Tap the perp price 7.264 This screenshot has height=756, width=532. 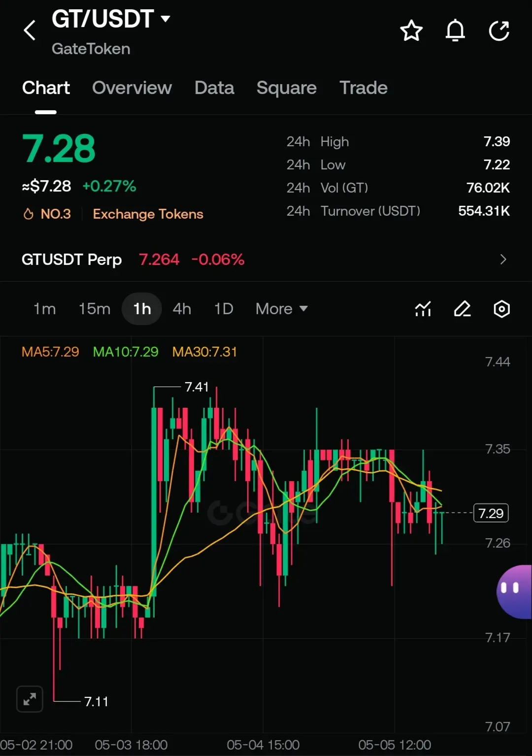[159, 259]
